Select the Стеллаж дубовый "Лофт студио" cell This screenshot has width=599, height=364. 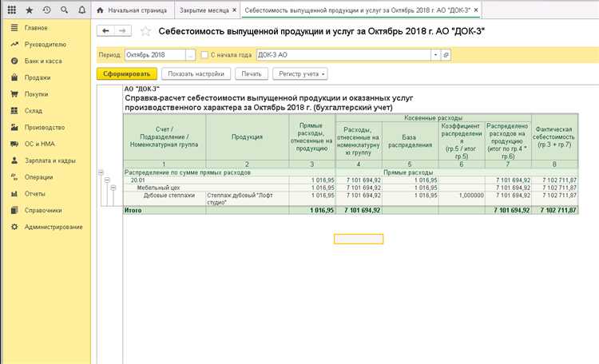click(x=248, y=199)
